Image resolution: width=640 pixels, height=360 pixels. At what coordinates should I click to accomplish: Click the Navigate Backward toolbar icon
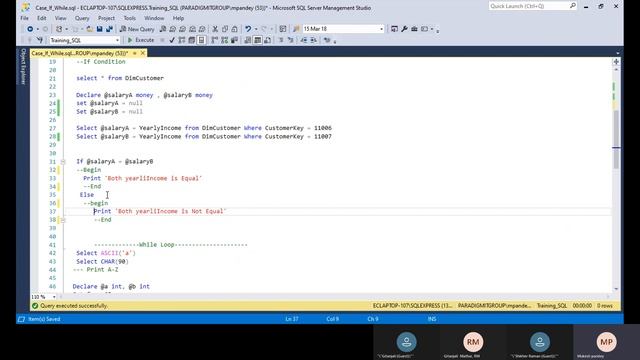coord(30,29)
